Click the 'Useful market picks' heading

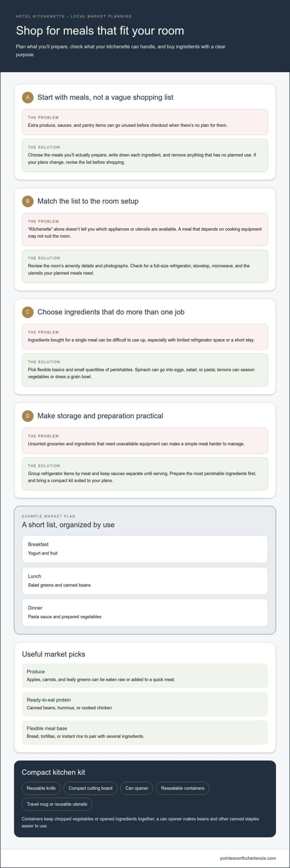coord(54,654)
